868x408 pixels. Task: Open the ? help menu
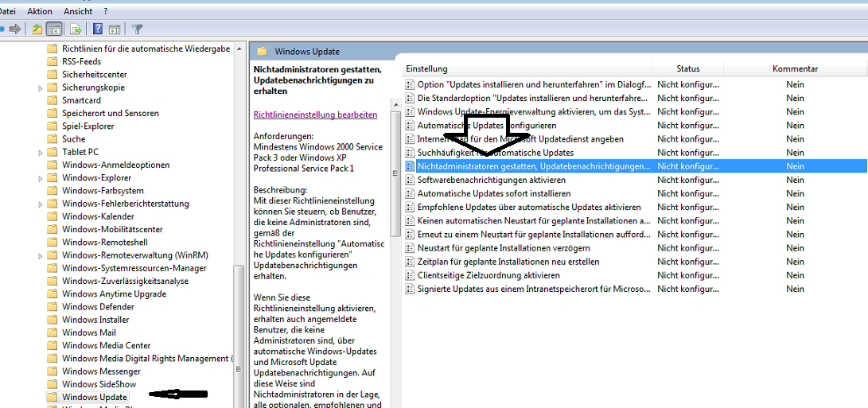(105, 11)
